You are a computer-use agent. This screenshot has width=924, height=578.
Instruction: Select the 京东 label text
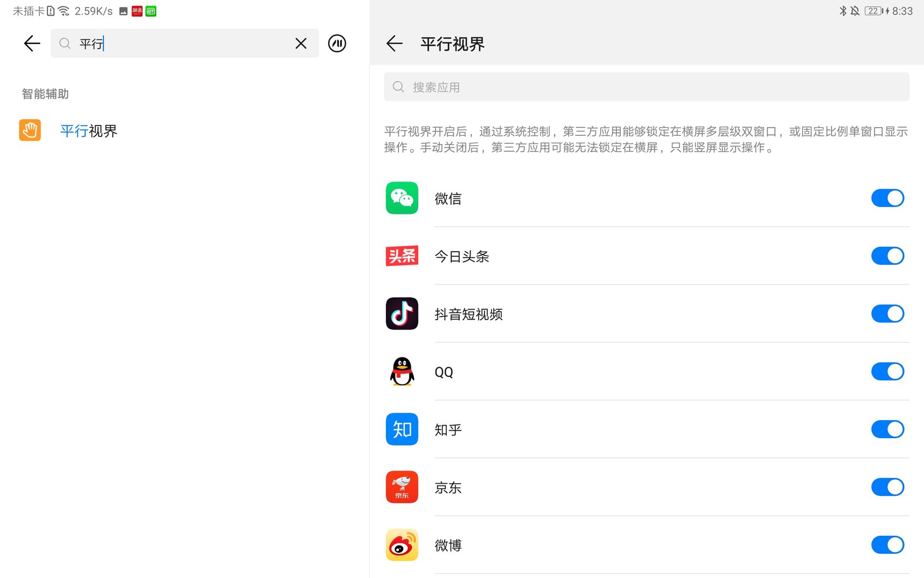pos(448,488)
